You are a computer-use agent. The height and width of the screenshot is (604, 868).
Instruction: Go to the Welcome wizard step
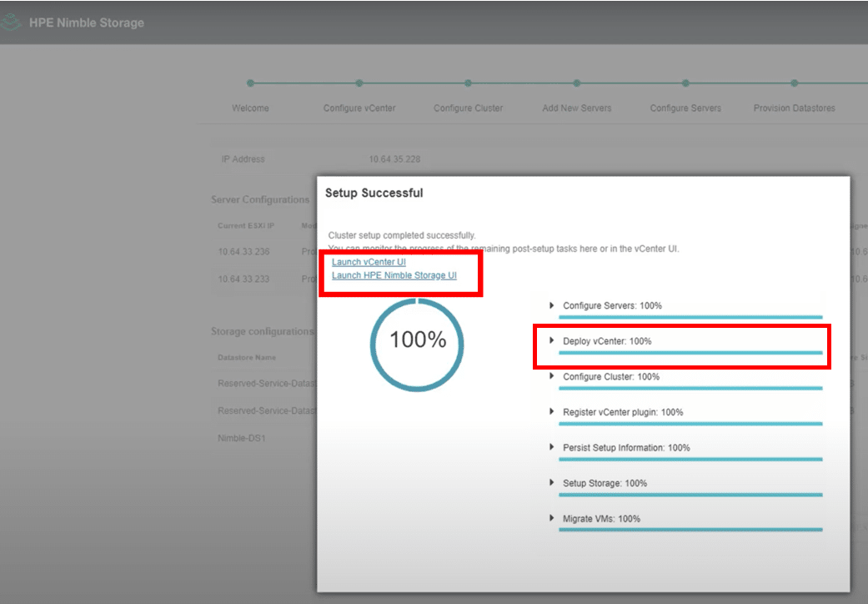250,108
